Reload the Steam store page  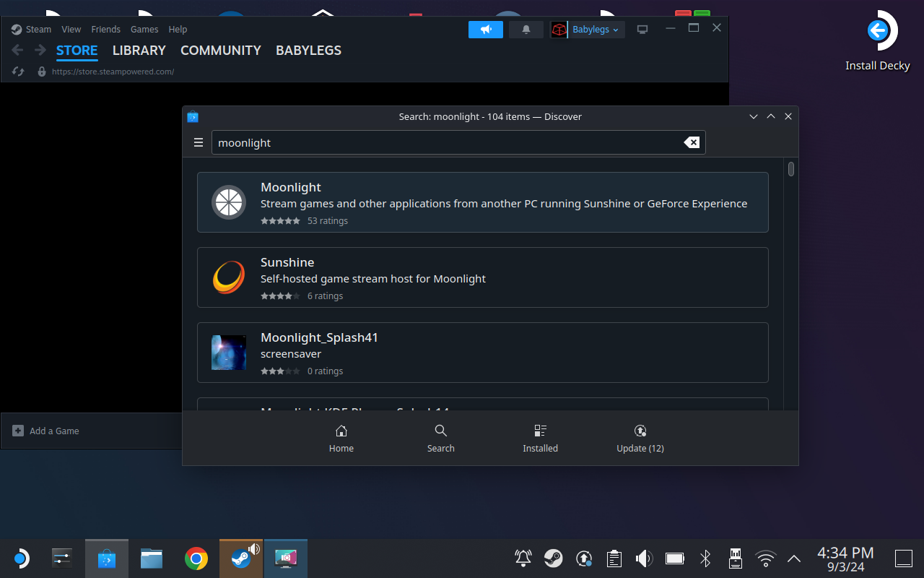[19, 72]
